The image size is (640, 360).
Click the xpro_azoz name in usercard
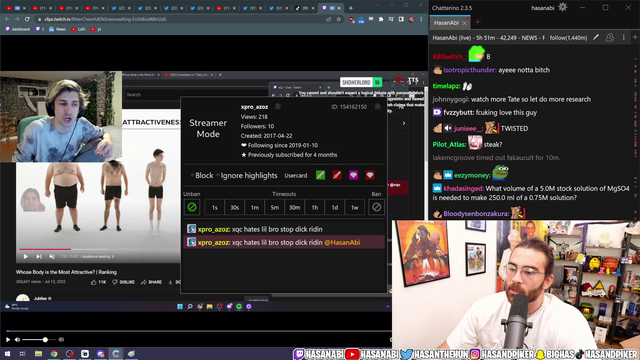click(x=254, y=107)
